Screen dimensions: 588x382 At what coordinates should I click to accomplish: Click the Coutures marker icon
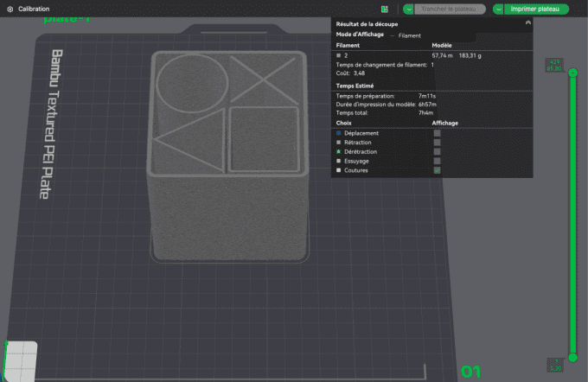pos(338,170)
